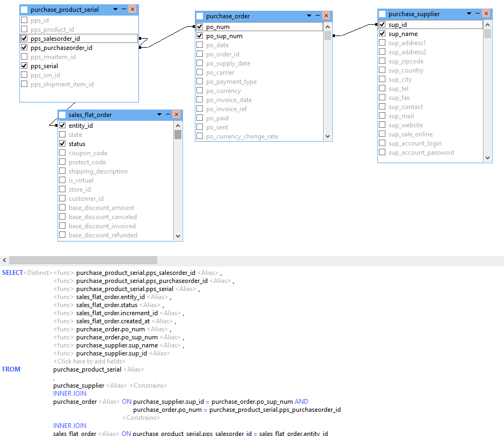This screenshot has width=504, height=436.
Task: Minimize the purchase_product_serial table box
Action: [x=124, y=9]
